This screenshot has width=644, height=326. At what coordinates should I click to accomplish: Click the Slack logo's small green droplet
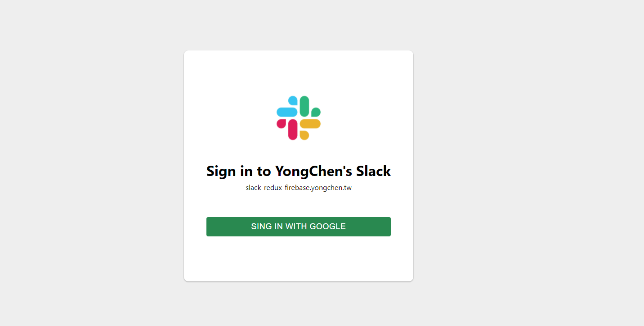(x=316, y=112)
